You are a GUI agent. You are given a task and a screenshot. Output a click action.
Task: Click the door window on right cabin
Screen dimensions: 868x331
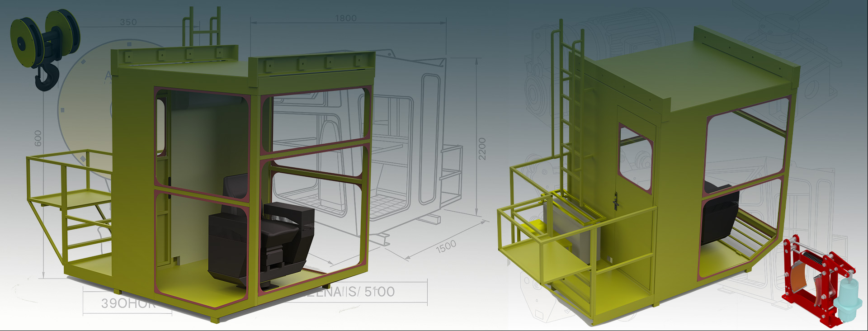[x=635, y=158]
